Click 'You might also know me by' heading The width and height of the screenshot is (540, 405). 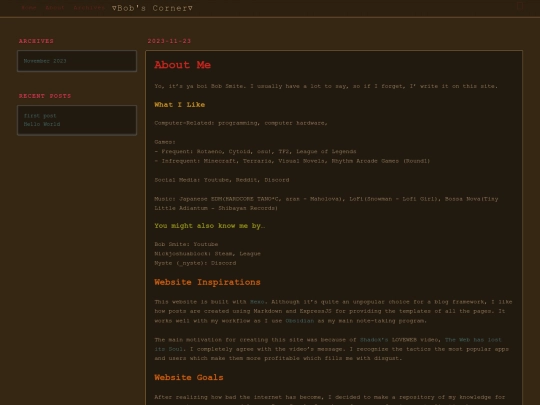point(209,226)
